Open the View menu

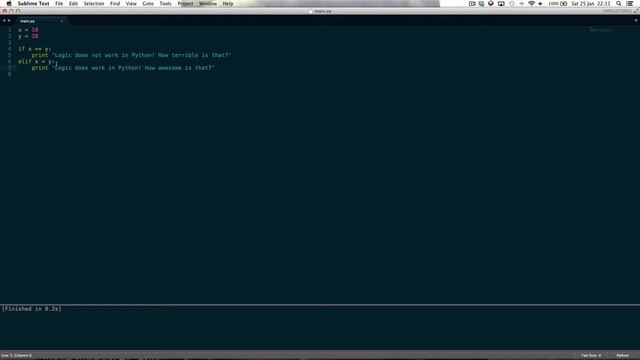coord(131,4)
